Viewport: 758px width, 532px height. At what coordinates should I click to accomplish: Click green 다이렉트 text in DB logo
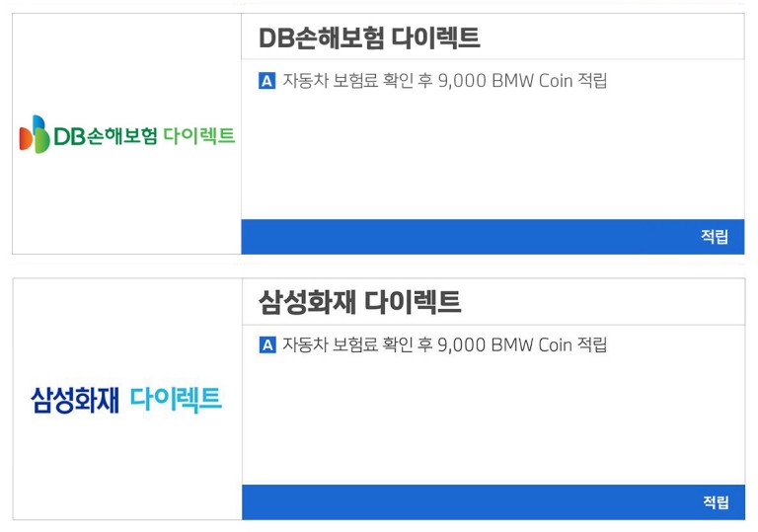[x=198, y=135]
